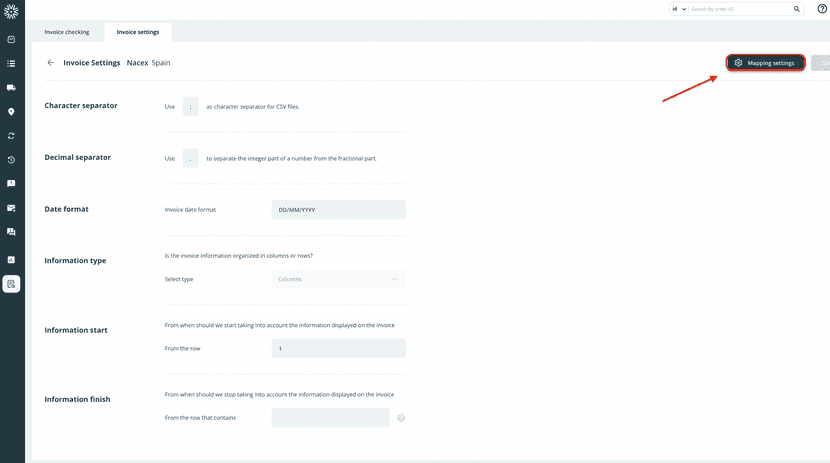Open the id search type dropdown
The width and height of the screenshot is (830, 463).
coord(679,9)
